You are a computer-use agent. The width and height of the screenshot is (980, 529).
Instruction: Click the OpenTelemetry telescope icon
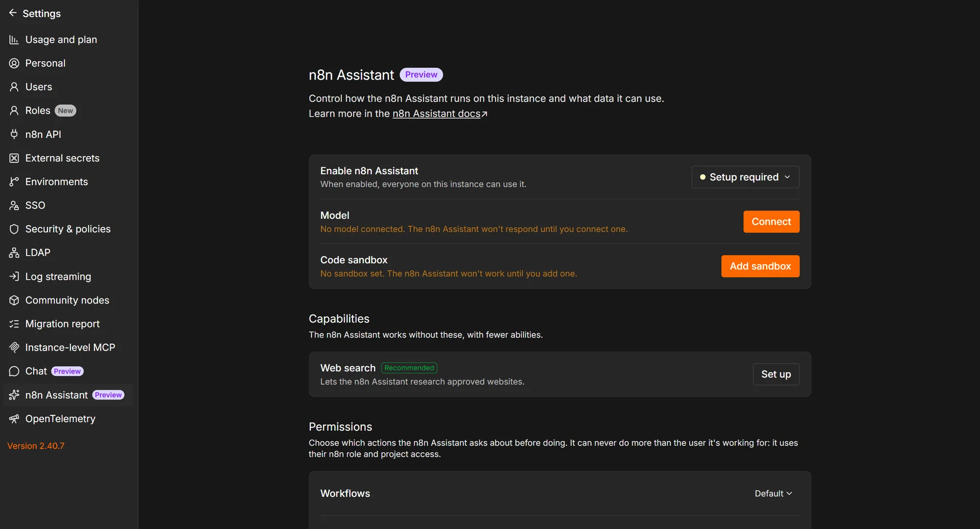14,419
